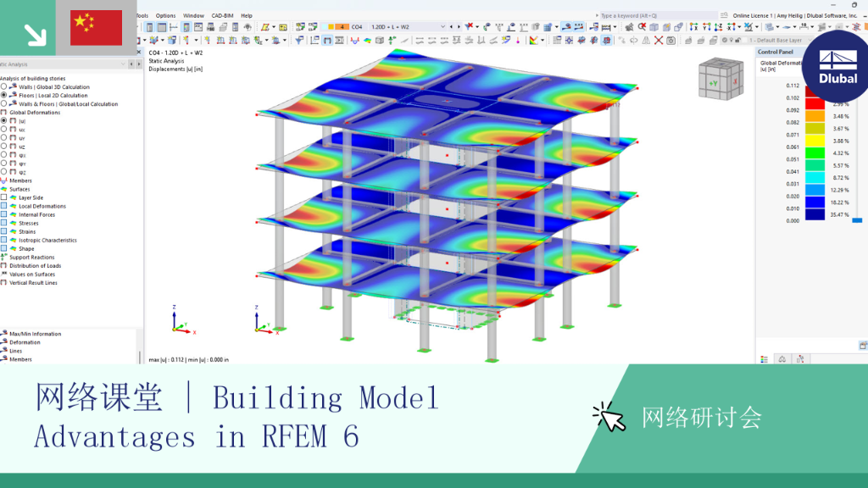Select the uX deformation radio button
Viewport: 868px width, 488px height.
tap(4, 130)
